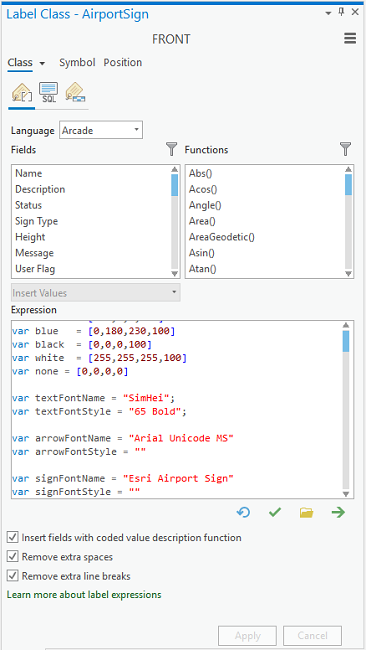Screen dimensions: 366x650
Task: Click the "65 Bold" string in expression
Action: [155, 412]
